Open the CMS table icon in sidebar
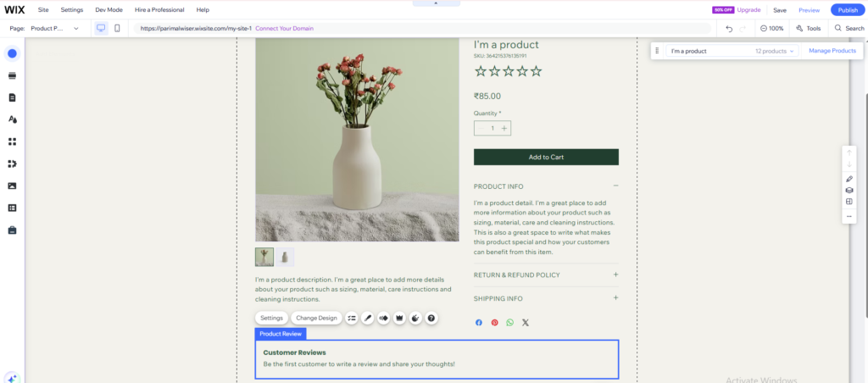The width and height of the screenshot is (868, 383). 12,208
